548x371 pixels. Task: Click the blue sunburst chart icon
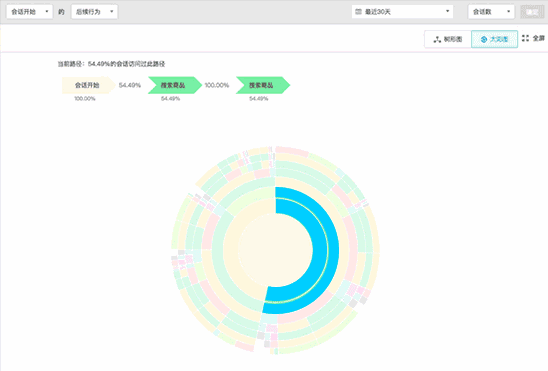pos(484,39)
